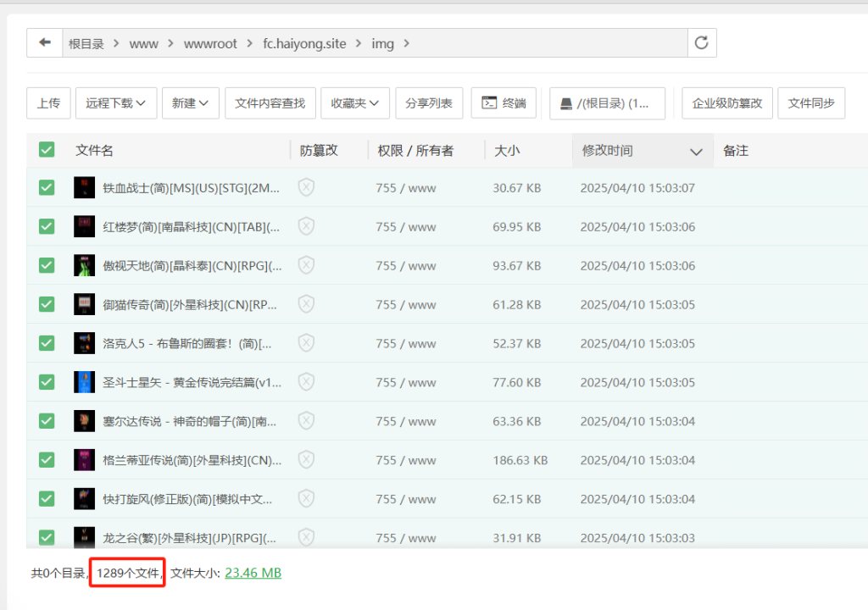868x610 pixels.
Task: Click the shield icon beside 圣斗士星矢
Action: [306, 382]
